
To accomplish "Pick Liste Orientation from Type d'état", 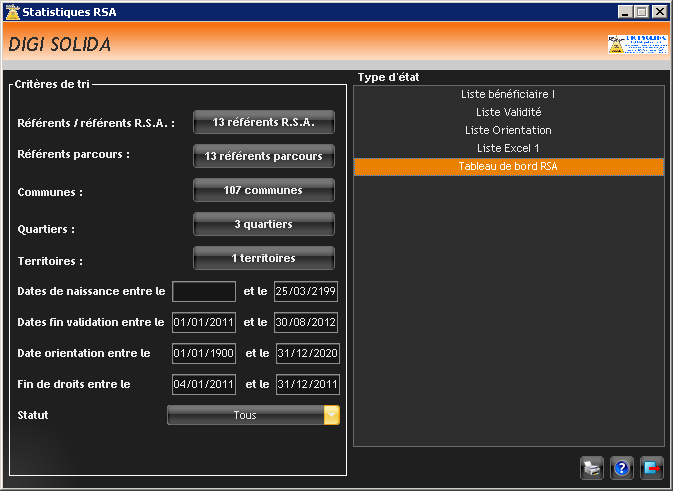I will coord(508,130).
